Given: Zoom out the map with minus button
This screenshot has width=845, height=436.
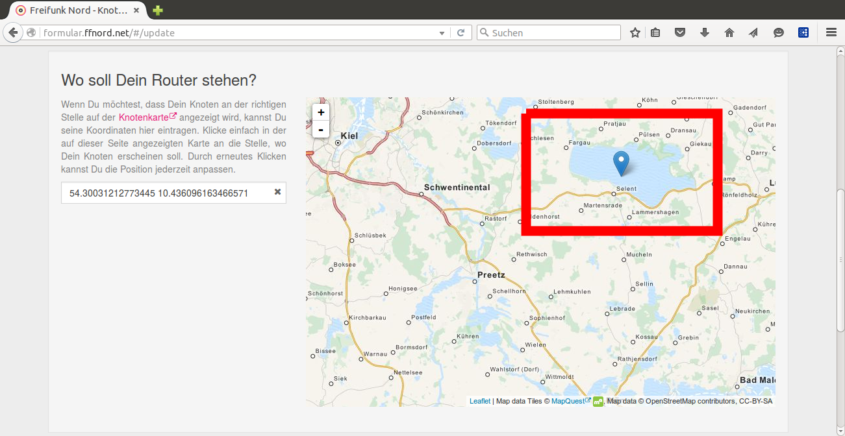Looking at the screenshot, I should [x=320, y=130].
